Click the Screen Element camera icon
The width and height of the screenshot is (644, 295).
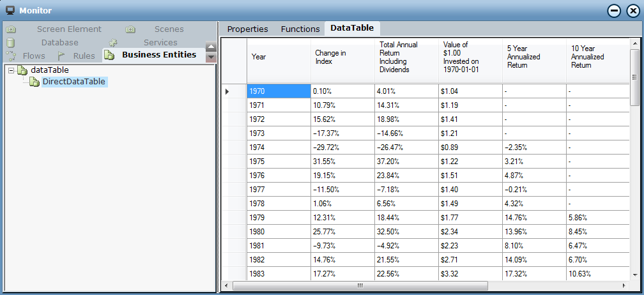pyautogui.click(x=11, y=29)
